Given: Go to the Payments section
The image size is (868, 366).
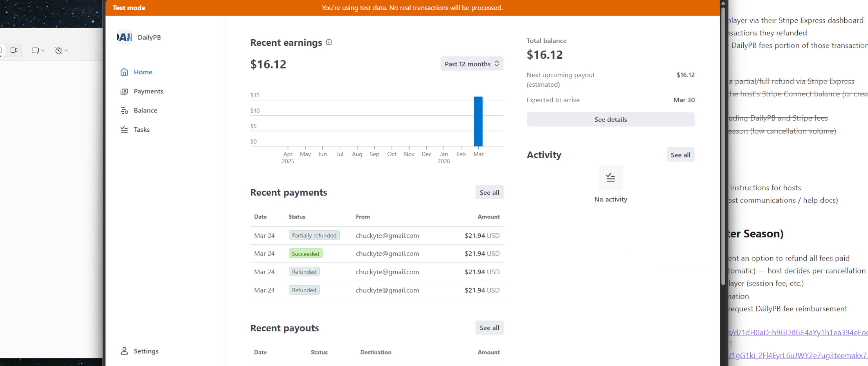Looking at the screenshot, I should (148, 91).
